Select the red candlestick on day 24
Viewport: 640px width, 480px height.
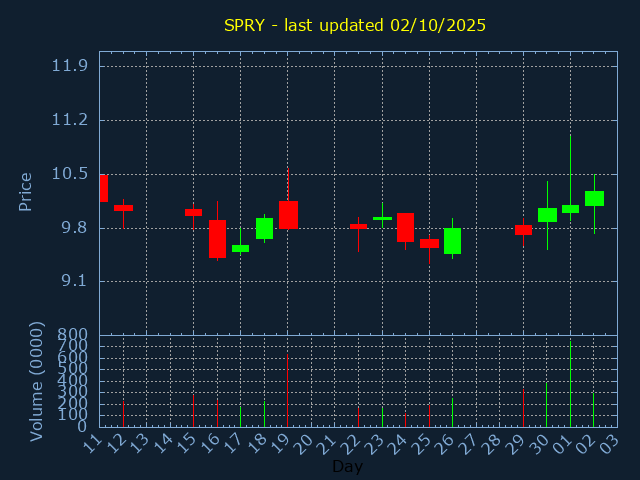405,227
